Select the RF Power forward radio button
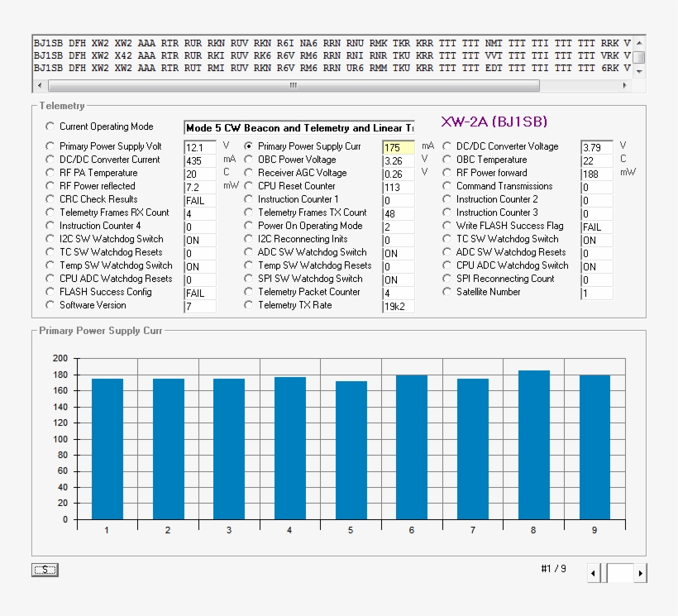The image size is (678, 616). pyautogui.click(x=447, y=173)
